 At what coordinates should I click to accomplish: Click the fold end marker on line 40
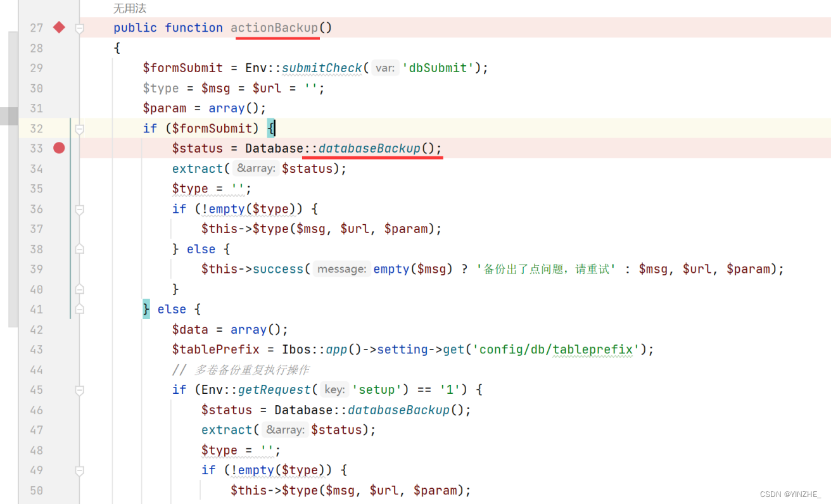(79, 289)
